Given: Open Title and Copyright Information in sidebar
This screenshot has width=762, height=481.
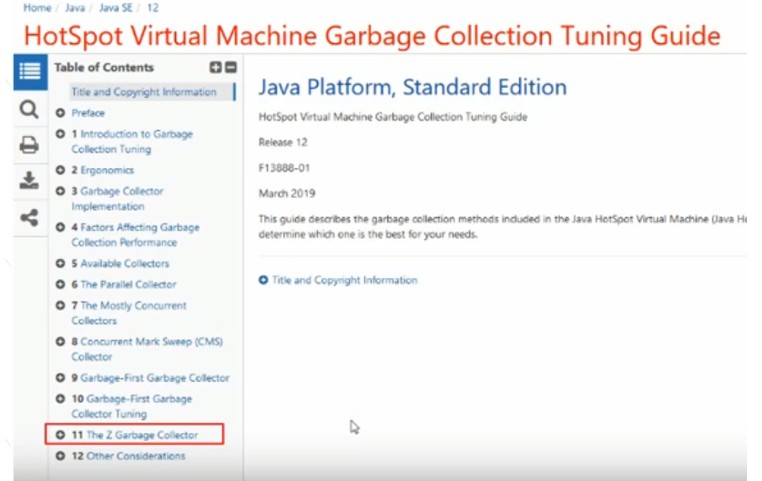Looking at the screenshot, I should click(144, 92).
